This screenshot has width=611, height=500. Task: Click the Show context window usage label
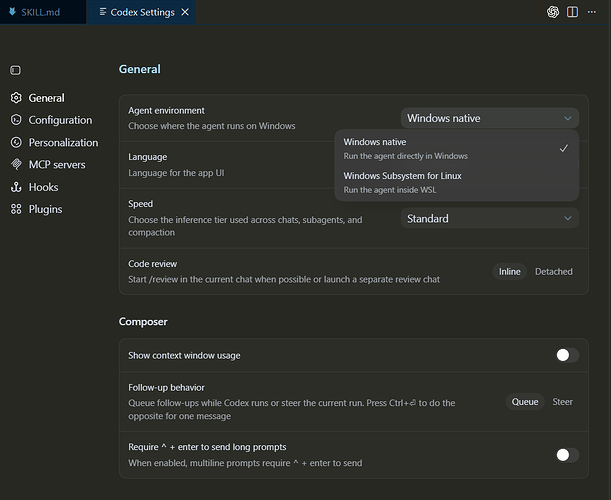(184, 355)
